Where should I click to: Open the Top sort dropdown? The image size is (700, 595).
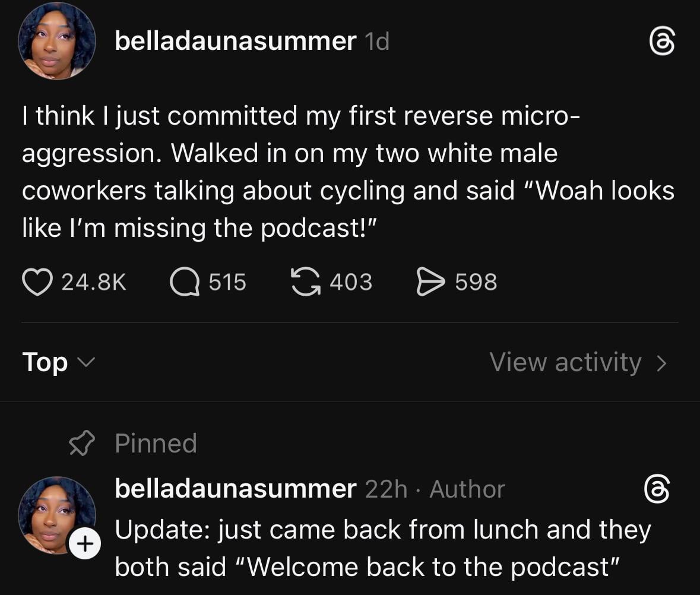coord(58,362)
